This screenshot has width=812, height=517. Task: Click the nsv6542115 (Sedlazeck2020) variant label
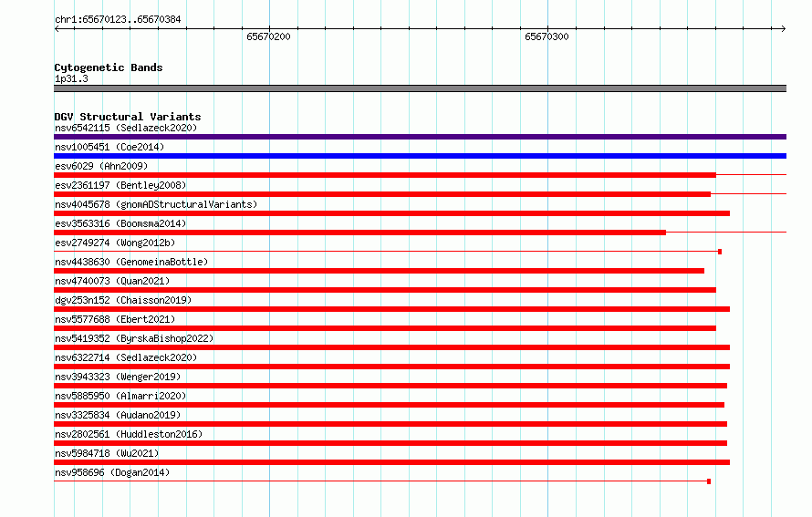point(126,128)
